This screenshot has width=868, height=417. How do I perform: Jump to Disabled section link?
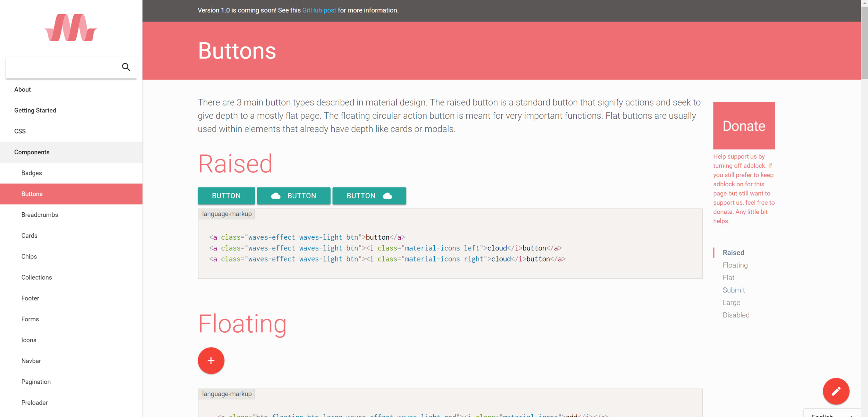[x=736, y=315]
